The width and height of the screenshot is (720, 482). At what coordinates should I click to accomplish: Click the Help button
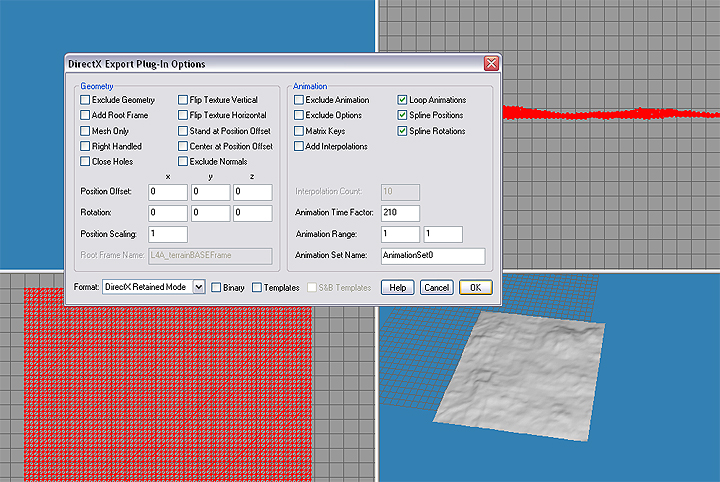pos(398,287)
